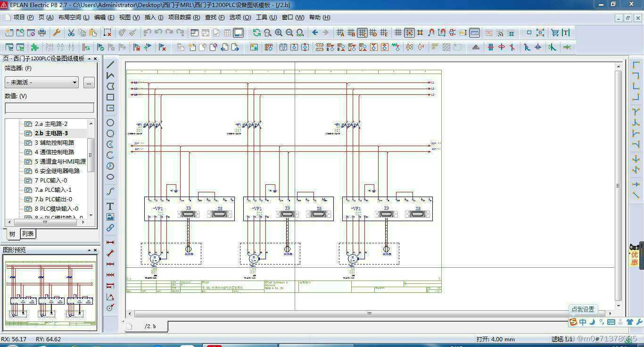Toggle grid C display
Image resolution: width=644 pixels, height=347 pixels.
tap(362, 33)
